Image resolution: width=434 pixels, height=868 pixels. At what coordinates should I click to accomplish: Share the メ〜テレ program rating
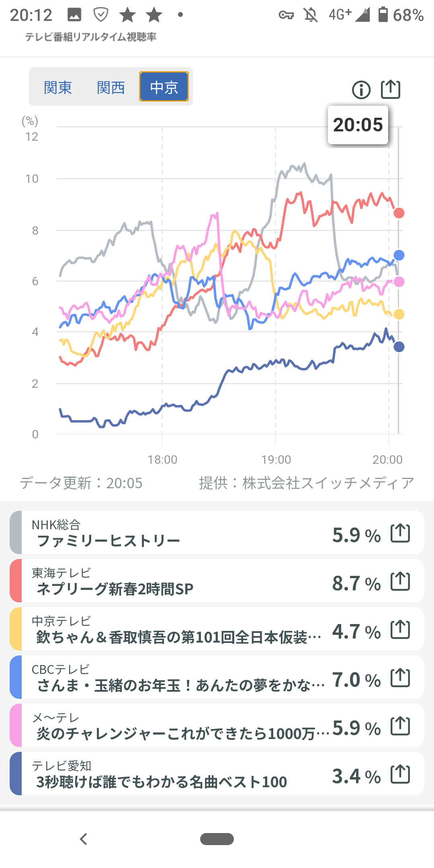(400, 727)
